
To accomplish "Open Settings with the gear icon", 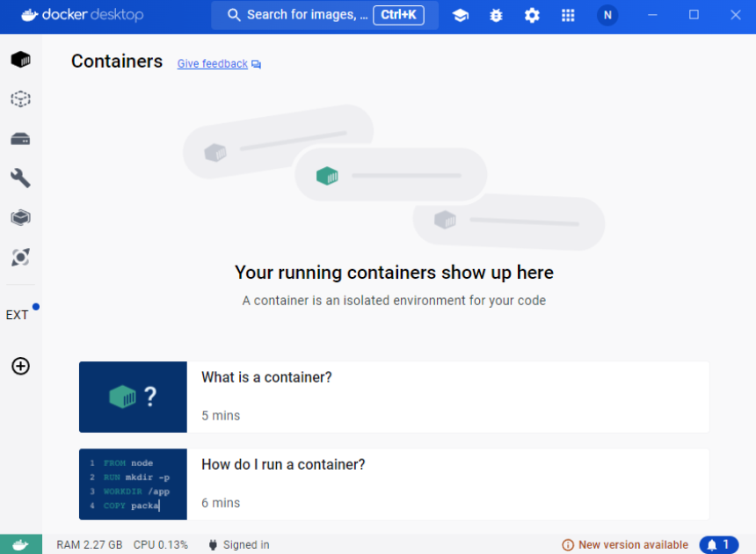I will 532,16.
